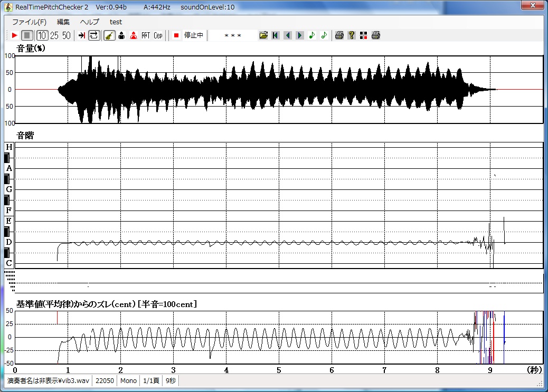Open a file with the folder icon

click(x=263, y=35)
